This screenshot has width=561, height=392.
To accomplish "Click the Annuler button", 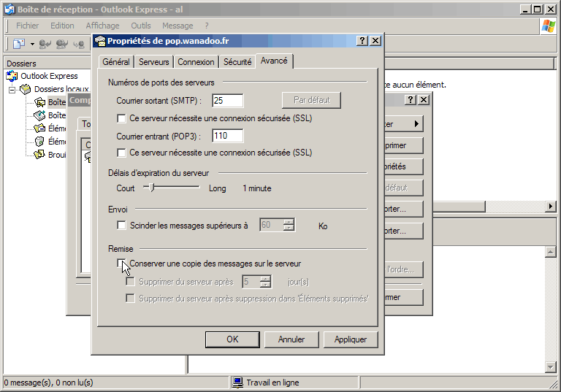I will pos(291,339).
